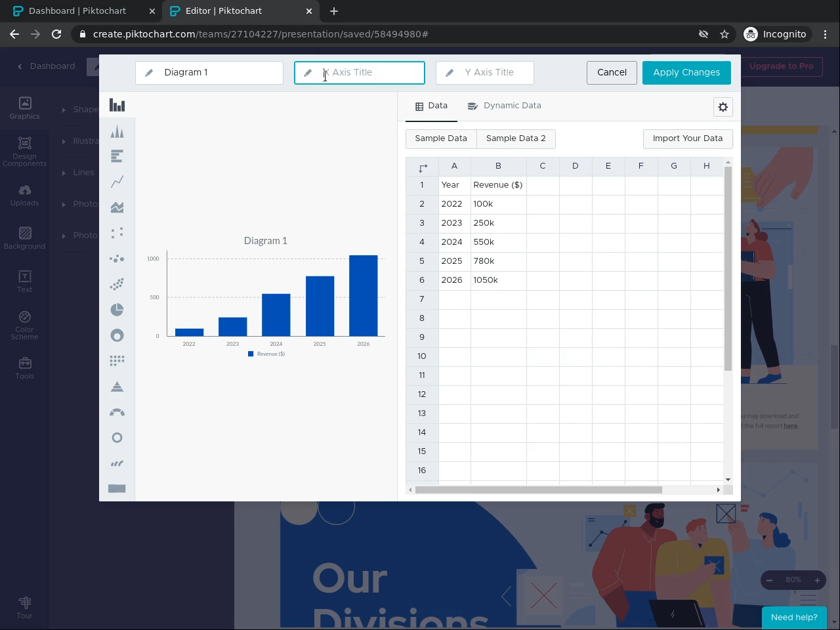Click the 'Revenue ($)' chart legend
This screenshot has width=840, height=630.
coord(266,354)
